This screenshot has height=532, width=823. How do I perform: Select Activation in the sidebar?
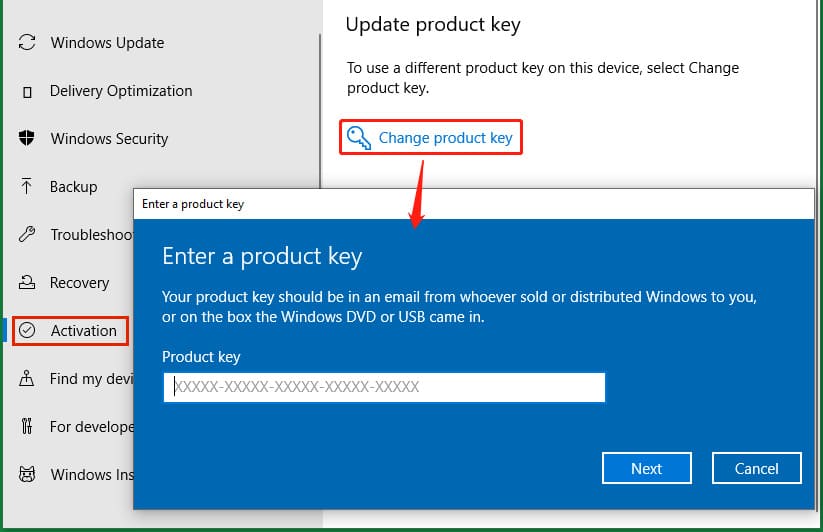(x=84, y=331)
